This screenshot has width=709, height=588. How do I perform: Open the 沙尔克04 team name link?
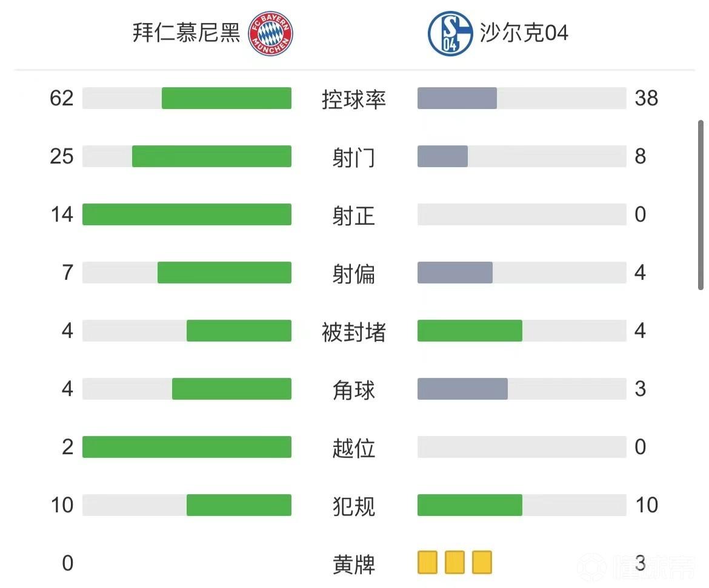tap(524, 33)
